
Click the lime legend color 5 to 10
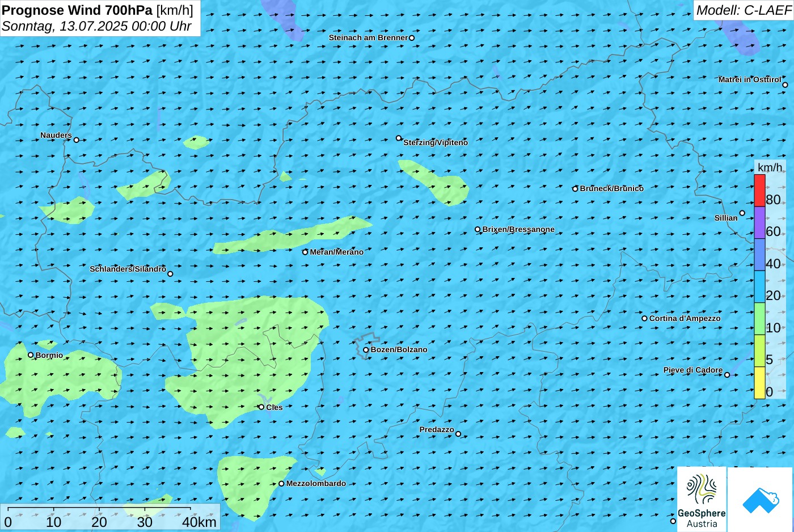[759, 351]
